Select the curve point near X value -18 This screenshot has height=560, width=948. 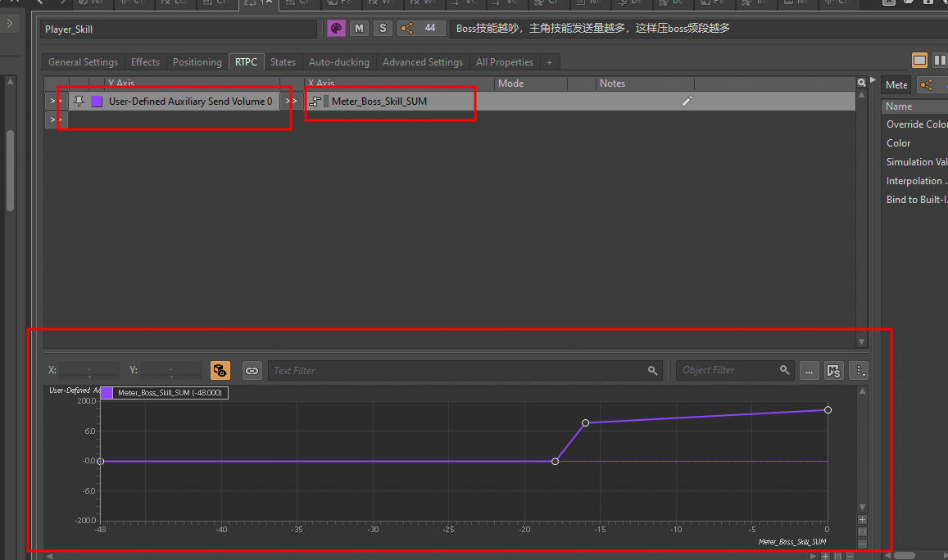(x=555, y=462)
